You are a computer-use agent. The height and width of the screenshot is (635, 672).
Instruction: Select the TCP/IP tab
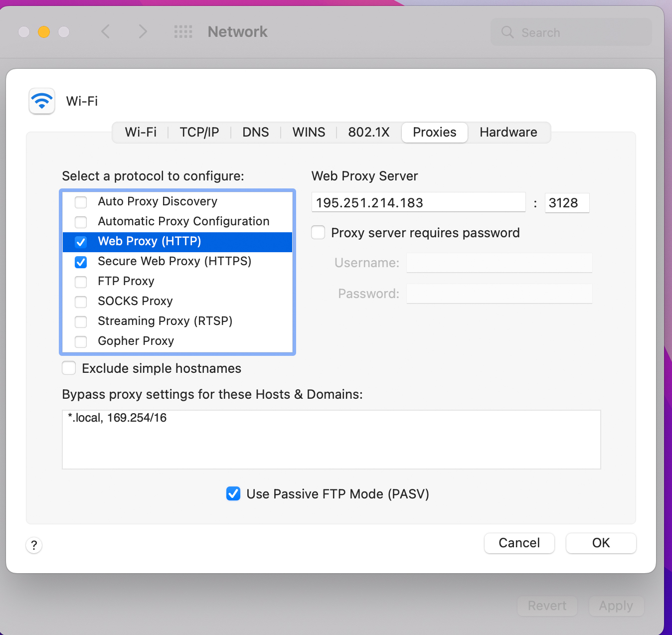[x=199, y=132]
